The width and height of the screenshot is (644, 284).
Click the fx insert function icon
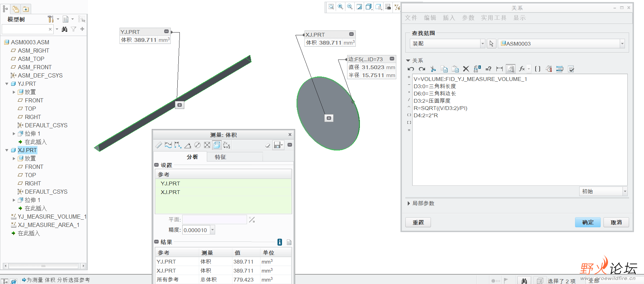pos(522,69)
